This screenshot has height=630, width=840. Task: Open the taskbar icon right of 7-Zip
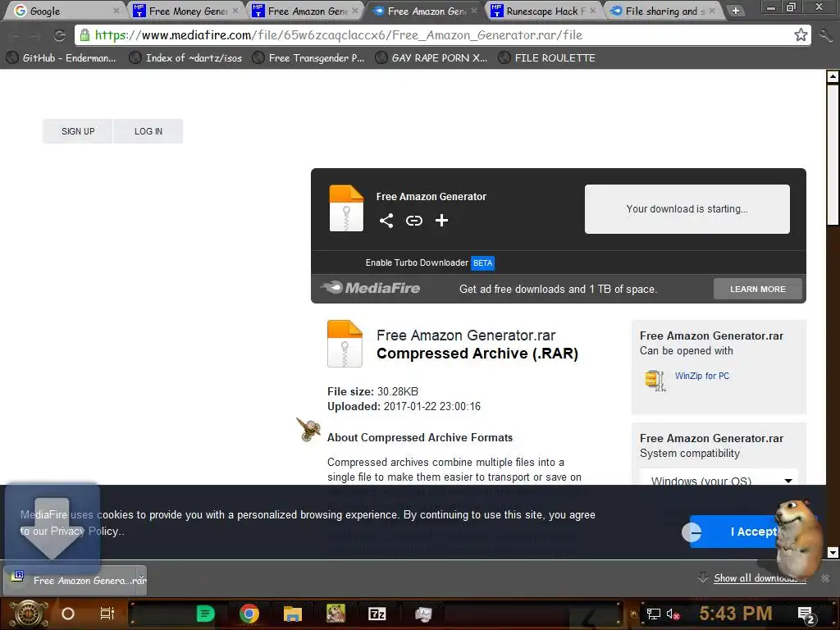423,614
